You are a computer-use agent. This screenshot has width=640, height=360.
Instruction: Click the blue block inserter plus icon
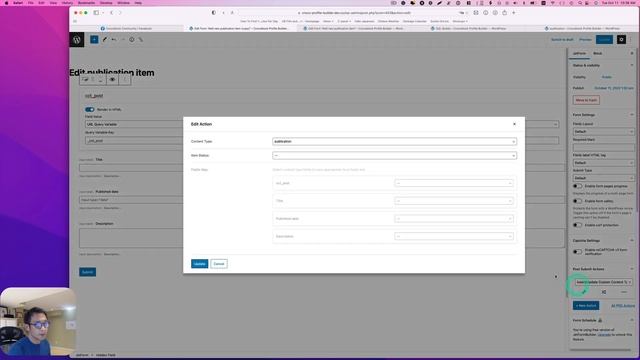[x=94, y=40]
